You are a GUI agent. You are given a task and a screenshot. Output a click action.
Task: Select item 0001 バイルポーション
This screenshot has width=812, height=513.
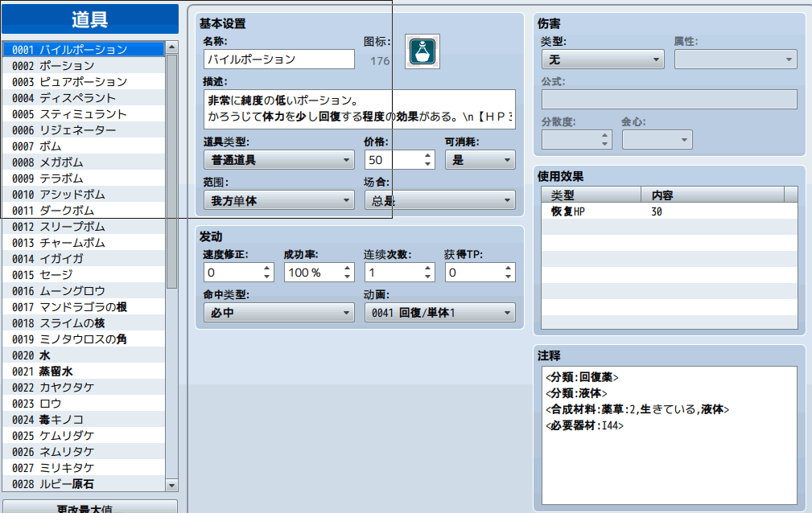84,50
